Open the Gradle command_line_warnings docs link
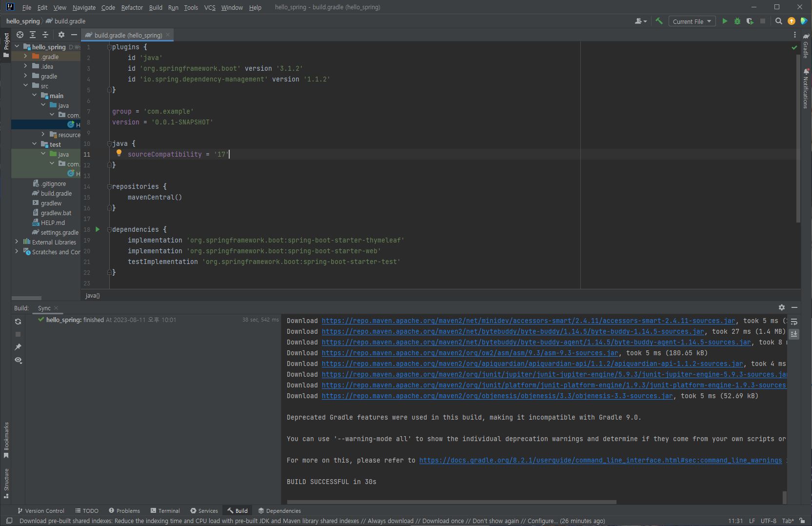Image resolution: width=812 pixels, height=526 pixels. pyautogui.click(x=600, y=460)
